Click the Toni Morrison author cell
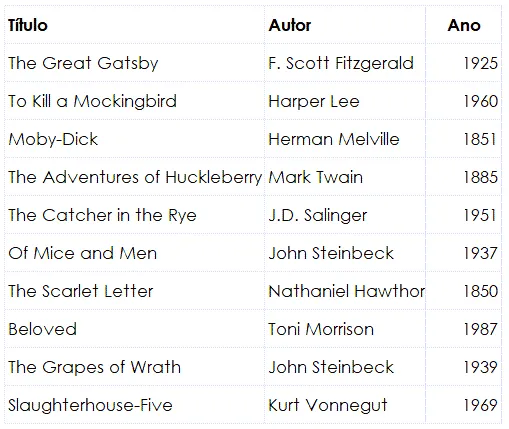Screen dimensions: 509x429 pos(345,329)
